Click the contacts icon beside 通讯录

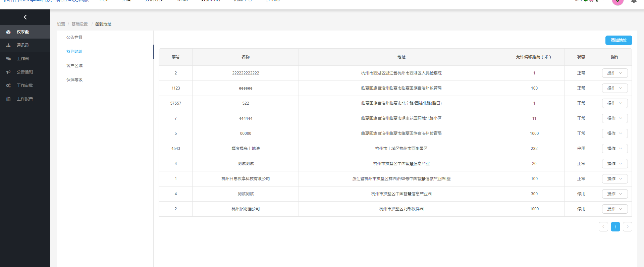tap(8, 45)
